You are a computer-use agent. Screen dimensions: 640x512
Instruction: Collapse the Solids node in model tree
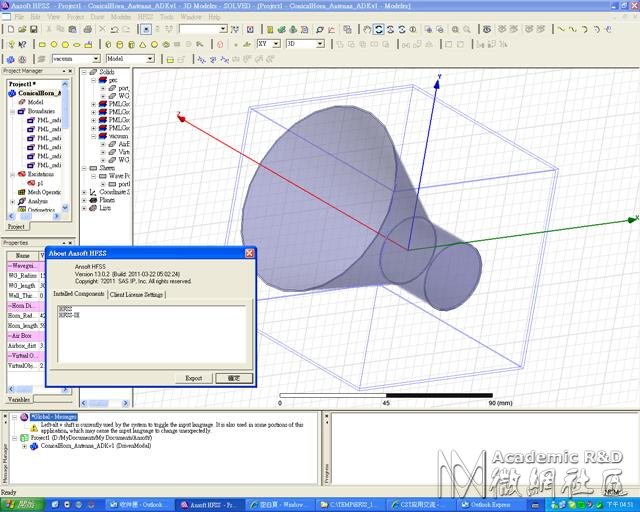tap(84, 72)
